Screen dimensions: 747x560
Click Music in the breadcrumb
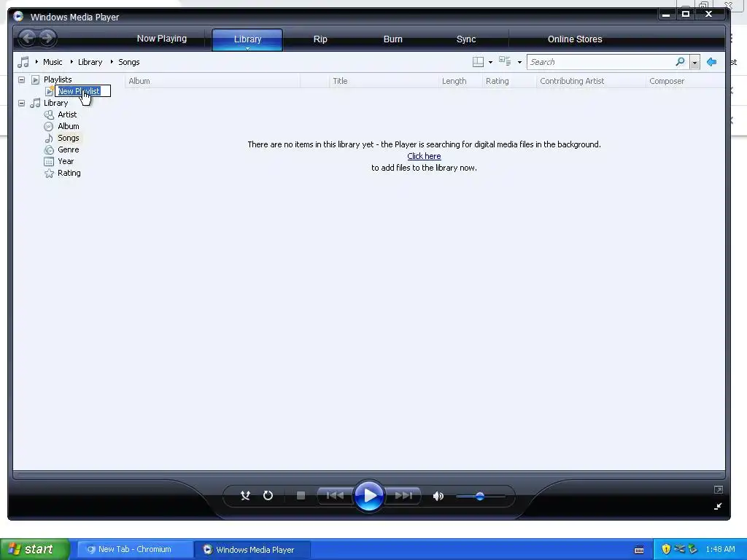pos(53,62)
